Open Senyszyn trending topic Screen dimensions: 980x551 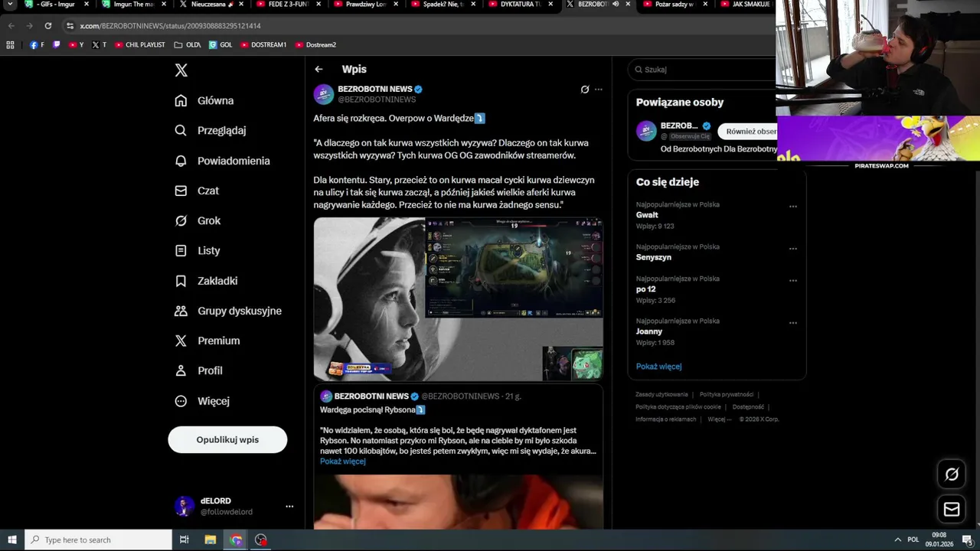click(x=653, y=257)
